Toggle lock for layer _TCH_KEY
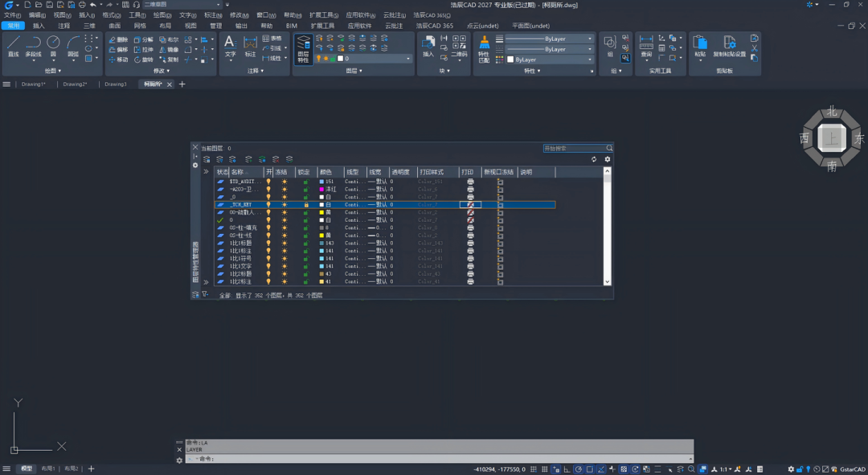Screen dimensions: 868x475 (305, 205)
